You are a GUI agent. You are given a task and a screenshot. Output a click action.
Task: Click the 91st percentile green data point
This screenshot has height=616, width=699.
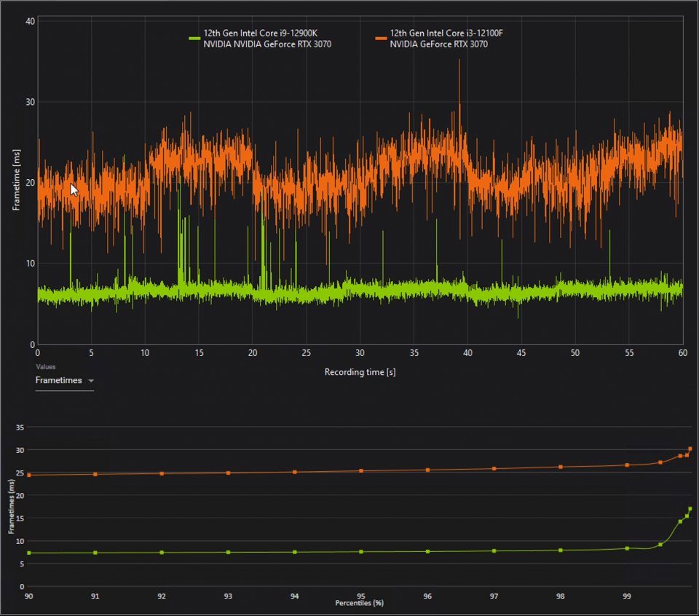pyautogui.click(x=95, y=553)
